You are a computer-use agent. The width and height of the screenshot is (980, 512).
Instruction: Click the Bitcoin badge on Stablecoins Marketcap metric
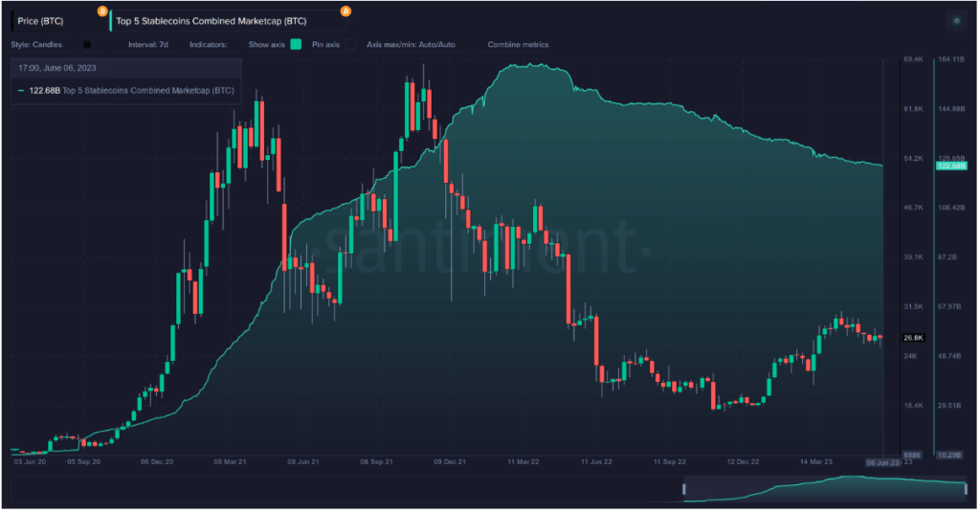[345, 11]
